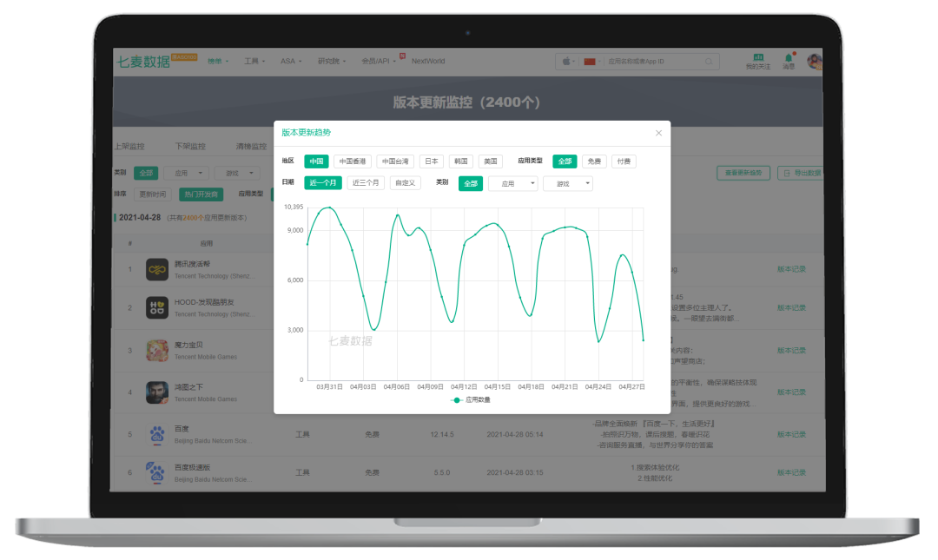Go to NextWorld page
The height and width of the screenshot is (560, 938).
coord(428,62)
